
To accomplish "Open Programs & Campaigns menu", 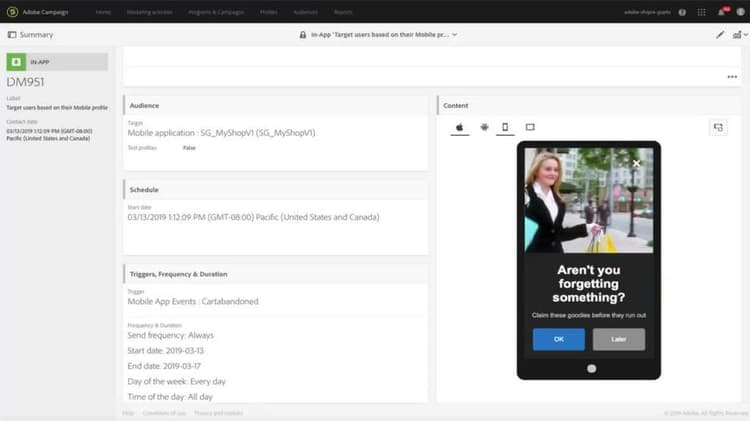I will (216, 12).
